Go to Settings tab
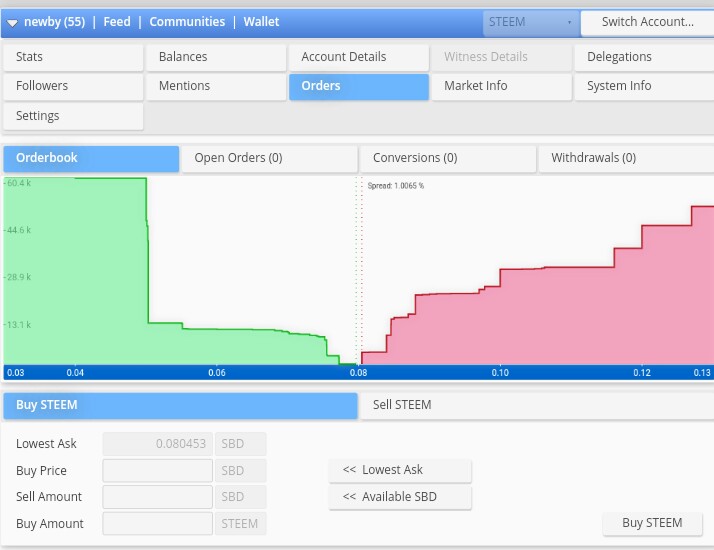This screenshot has height=550, width=714. [x=73, y=116]
